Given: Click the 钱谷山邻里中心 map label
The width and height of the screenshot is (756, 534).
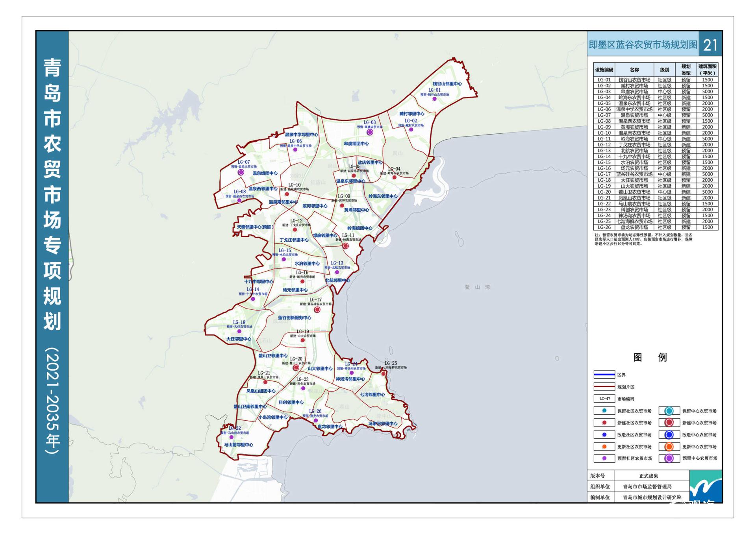Looking at the screenshot, I should coord(447,84).
